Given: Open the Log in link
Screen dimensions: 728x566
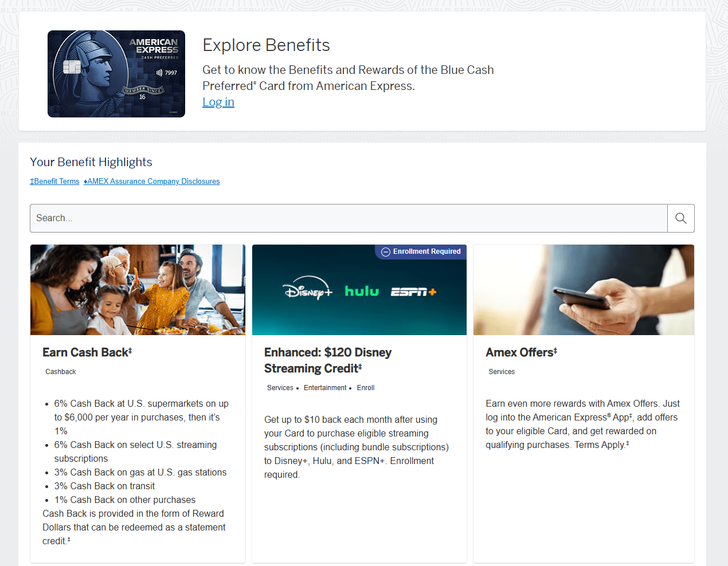Looking at the screenshot, I should click(218, 102).
